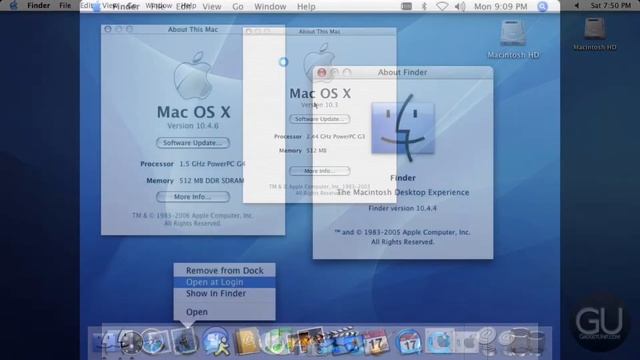Click the large Finder face in About Finder
The image size is (640, 360).
click(x=403, y=129)
